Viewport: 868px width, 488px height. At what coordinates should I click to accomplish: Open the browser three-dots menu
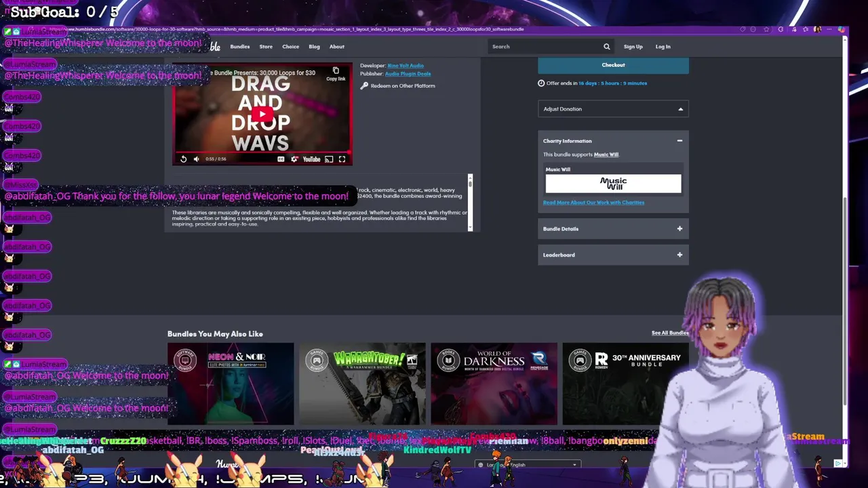829,29
